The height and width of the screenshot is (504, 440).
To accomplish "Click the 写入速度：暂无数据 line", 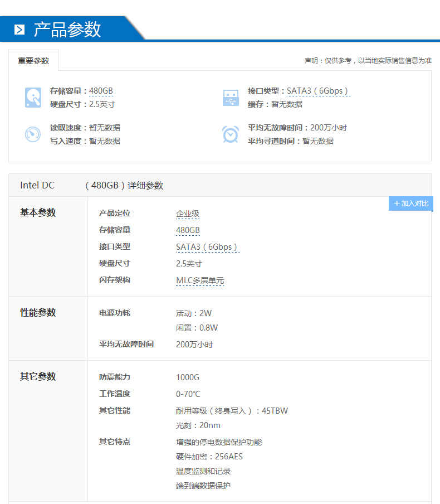I will (85, 141).
